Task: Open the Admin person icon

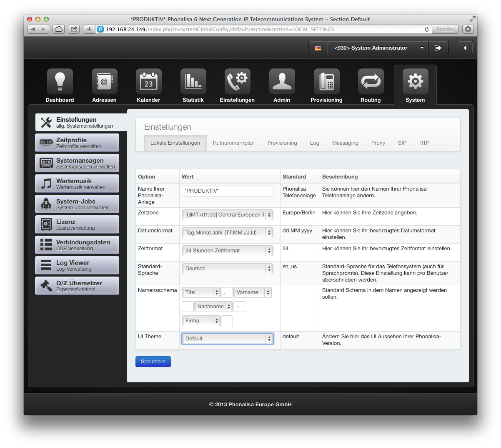Action: click(x=282, y=81)
